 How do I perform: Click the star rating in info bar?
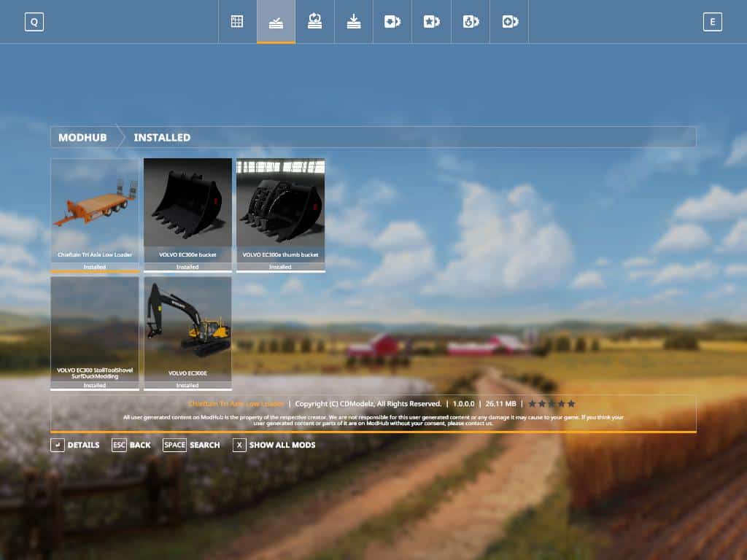tap(551, 403)
